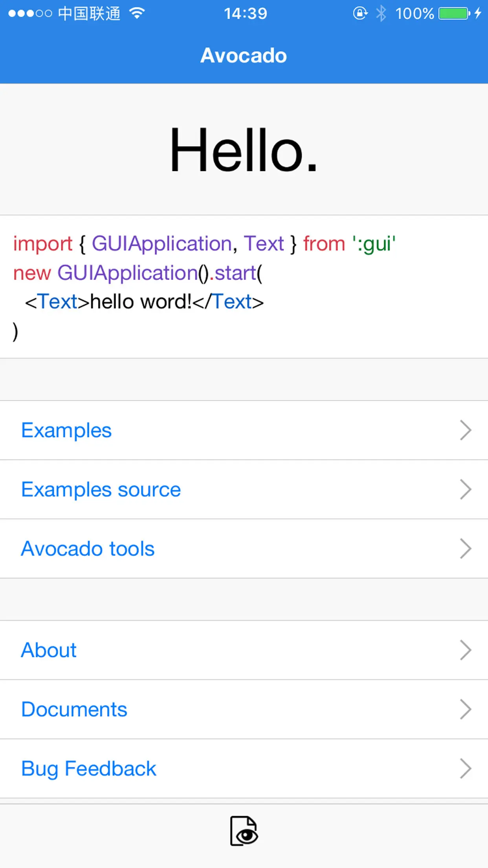Select the Bug Feedback row
488x868 pixels.
tap(88, 768)
